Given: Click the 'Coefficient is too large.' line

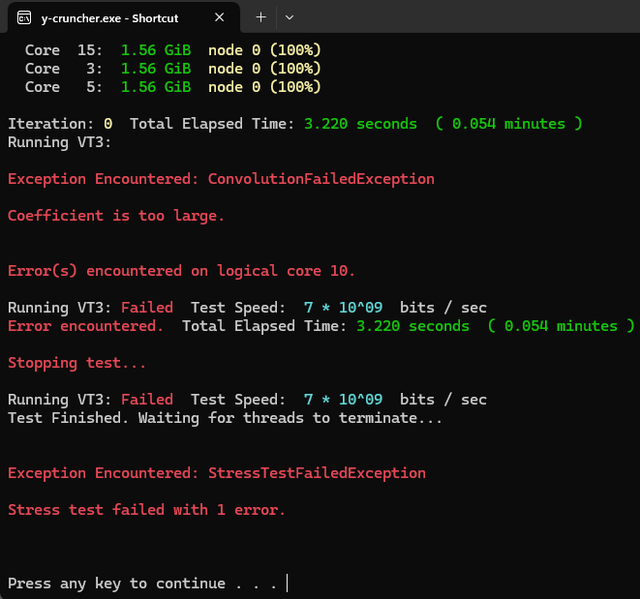Looking at the screenshot, I should coord(116,216).
